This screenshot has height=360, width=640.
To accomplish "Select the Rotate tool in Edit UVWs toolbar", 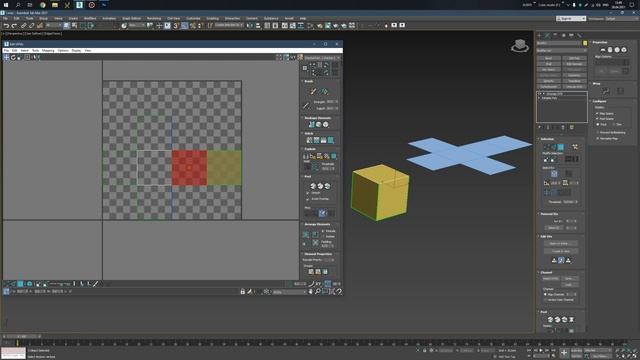I will click(x=13, y=58).
